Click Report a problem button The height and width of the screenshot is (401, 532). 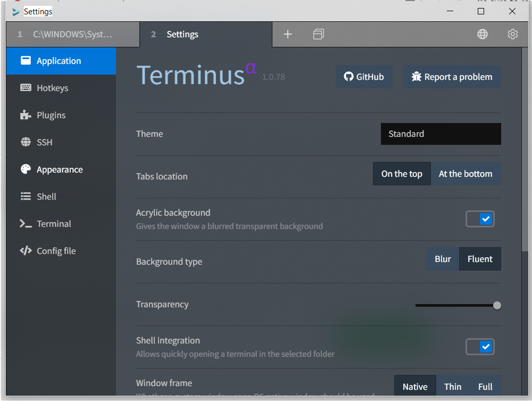[x=452, y=77]
